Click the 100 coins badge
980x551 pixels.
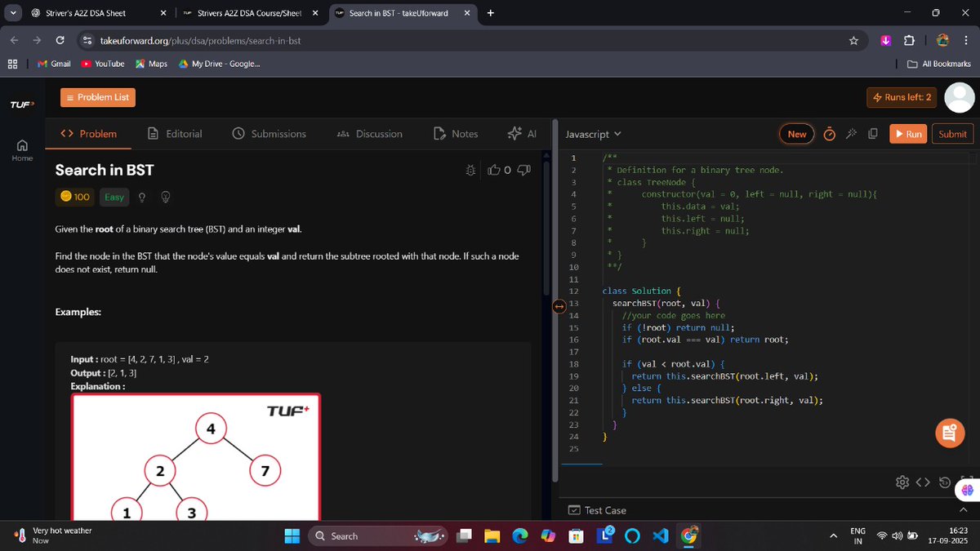click(75, 197)
